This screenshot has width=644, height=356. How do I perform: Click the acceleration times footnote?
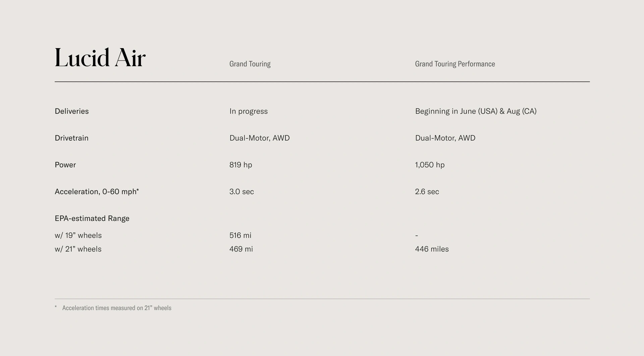pyautogui.click(x=116, y=308)
